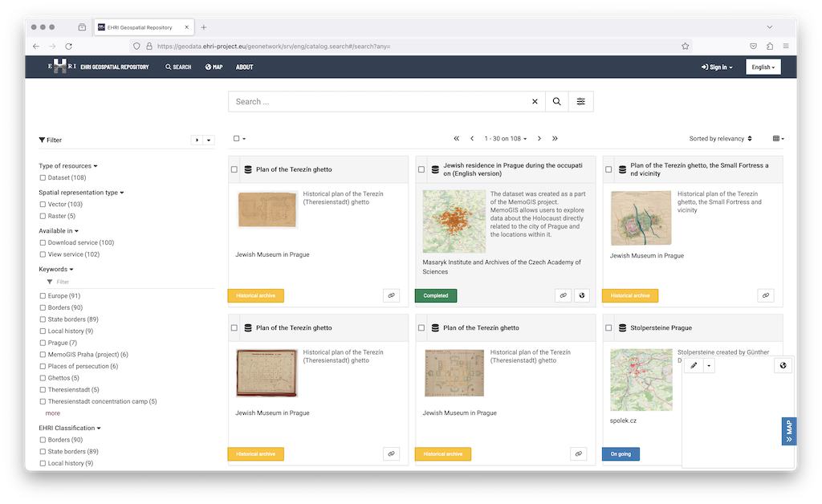Screen dimensions: 822x504
Task: Click EHRI Geospatial Repository title
Action: (115, 67)
